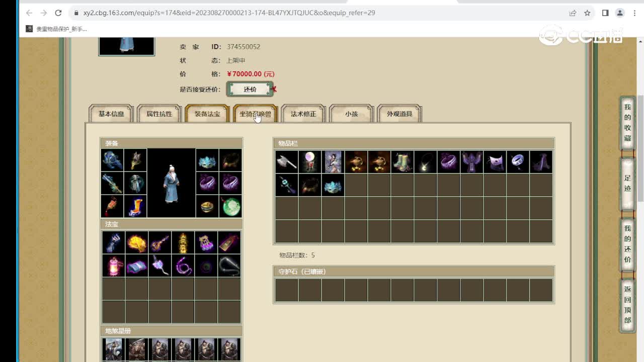The width and height of the screenshot is (644, 362).
Task: Click the 地煞星册 section header
Action: pos(171,331)
